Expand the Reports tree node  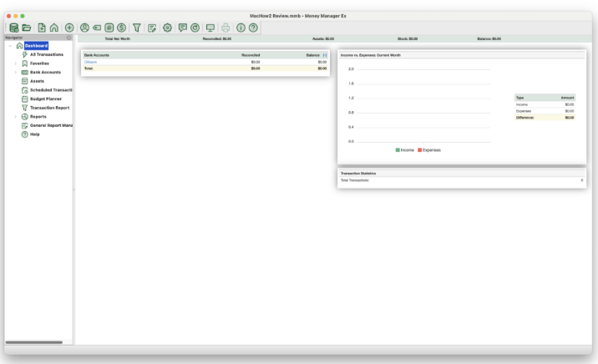pos(15,116)
